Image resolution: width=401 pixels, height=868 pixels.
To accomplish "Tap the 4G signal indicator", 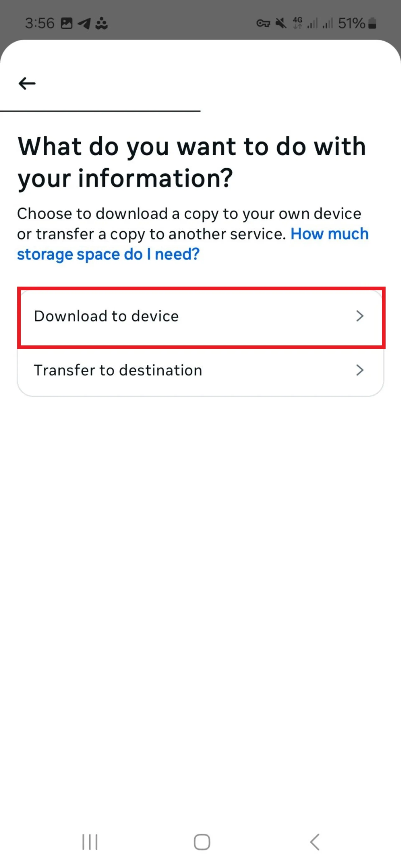I will click(297, 23).
